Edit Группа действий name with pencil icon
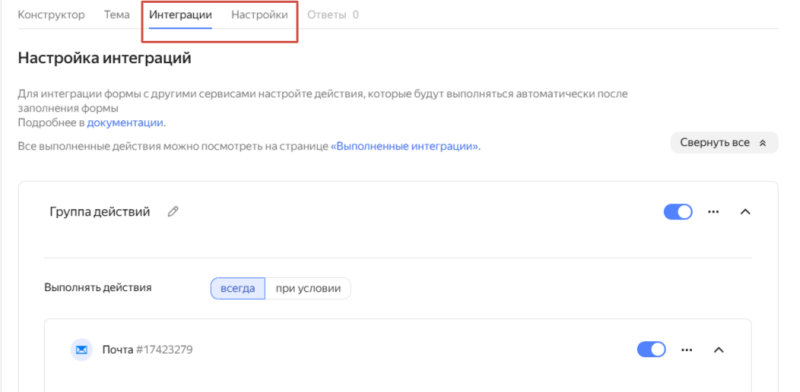The height and width of the screenshot is (392, 800). click(x=173, y=211)
